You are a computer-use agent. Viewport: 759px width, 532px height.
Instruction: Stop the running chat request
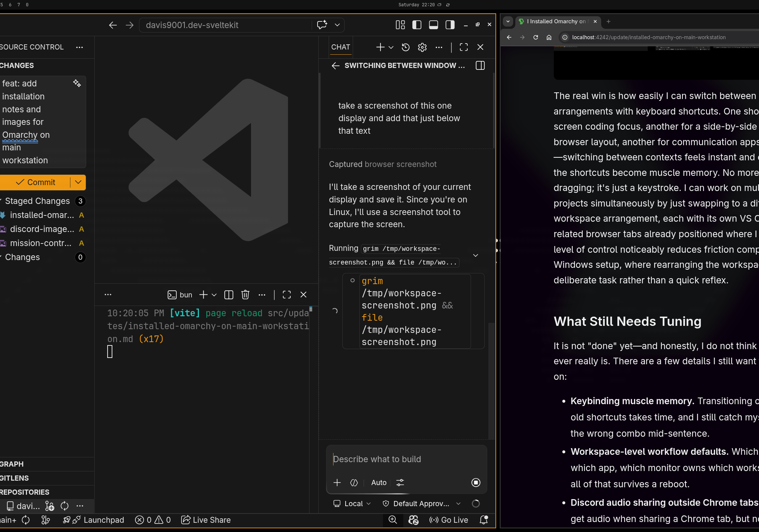pyautogui.click(x=476, y=482)
